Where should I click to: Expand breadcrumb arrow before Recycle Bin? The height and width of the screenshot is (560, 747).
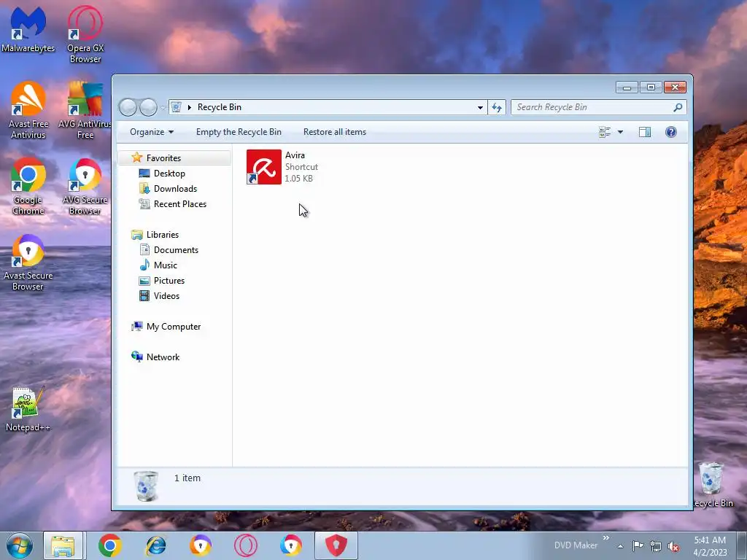(189, 107)
